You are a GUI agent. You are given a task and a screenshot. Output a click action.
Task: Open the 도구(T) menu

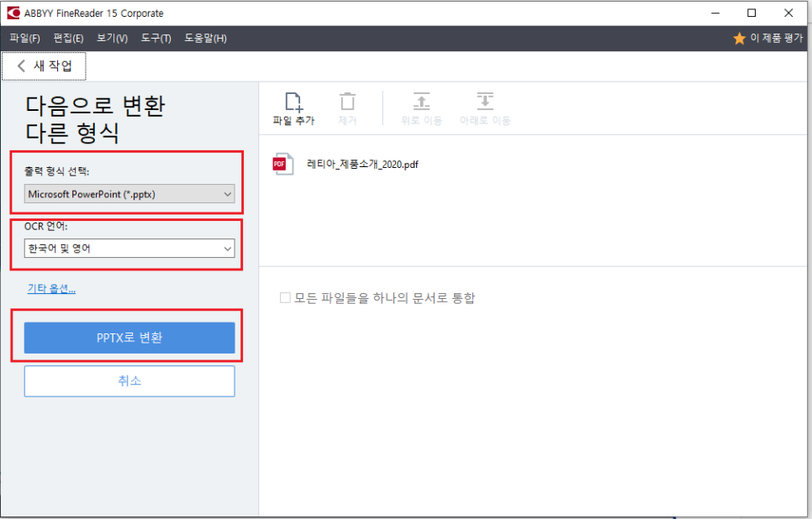[x=156, y=39]
